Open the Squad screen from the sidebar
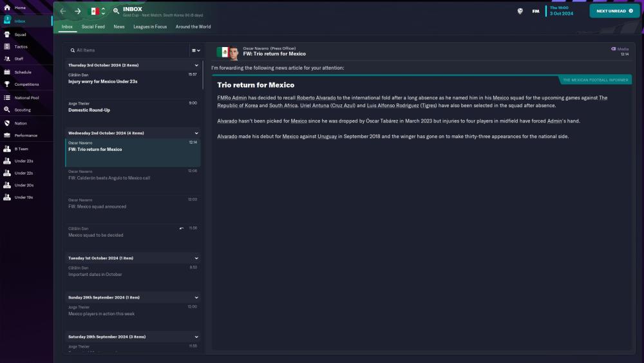Screen dimensions: 644x363 point(21,34)
